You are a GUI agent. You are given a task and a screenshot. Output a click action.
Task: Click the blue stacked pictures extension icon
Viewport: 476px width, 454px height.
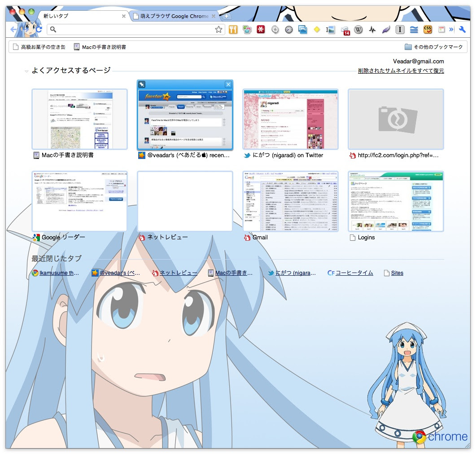pyautogui.click(x=303, y=30)
